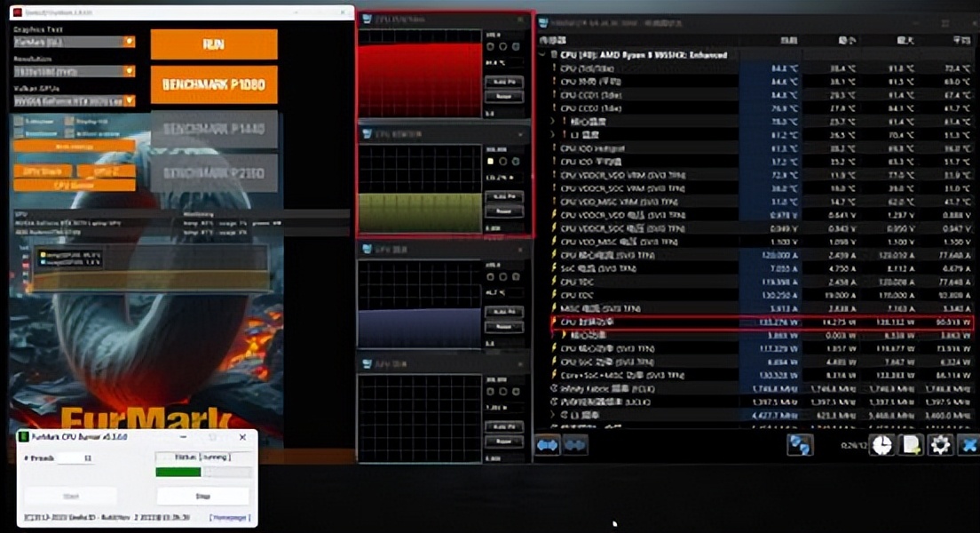
Task: Select the CPU IOD Hotspot sensor row
Action: 762,148
